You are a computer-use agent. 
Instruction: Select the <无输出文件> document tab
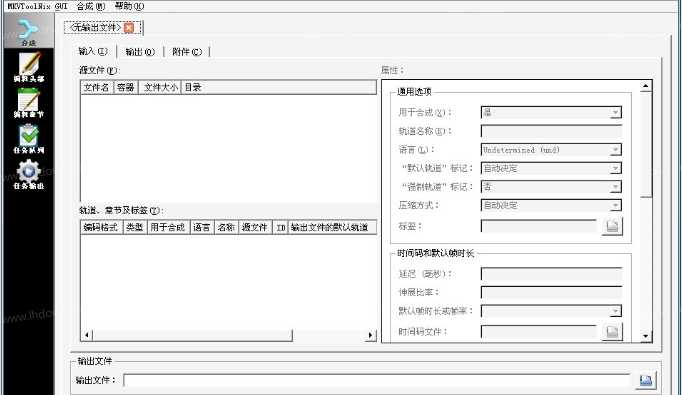(96, 28)
